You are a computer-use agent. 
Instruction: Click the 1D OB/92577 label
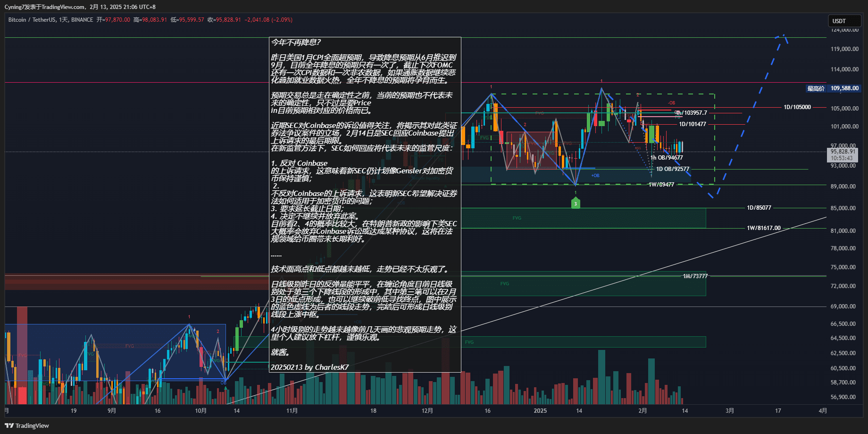pyautogui.click(x=673, y=169)
